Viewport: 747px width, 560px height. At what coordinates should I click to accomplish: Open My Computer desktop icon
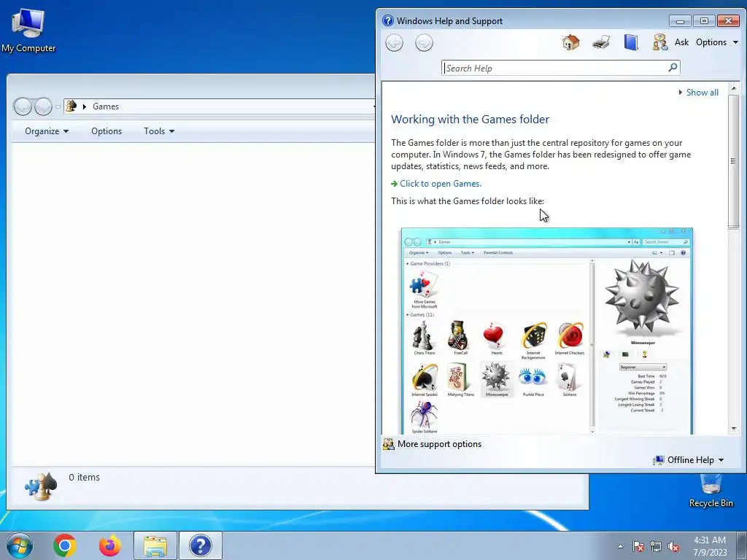(x=28, y=30)
